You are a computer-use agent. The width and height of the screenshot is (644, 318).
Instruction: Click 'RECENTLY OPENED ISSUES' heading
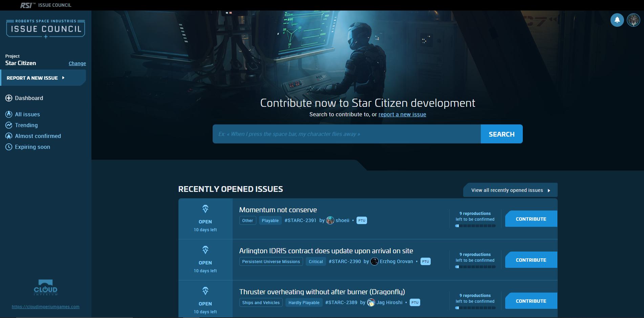tap(231, 189)
